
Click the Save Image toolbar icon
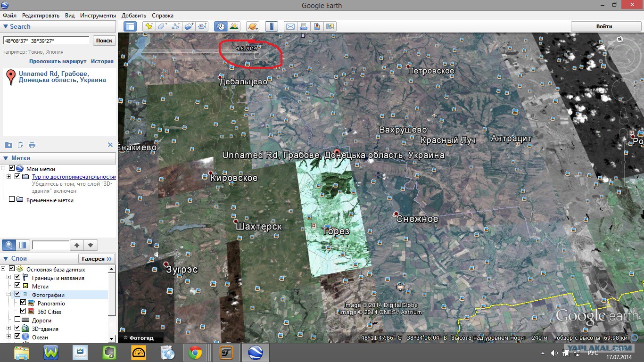coord(317,26)
